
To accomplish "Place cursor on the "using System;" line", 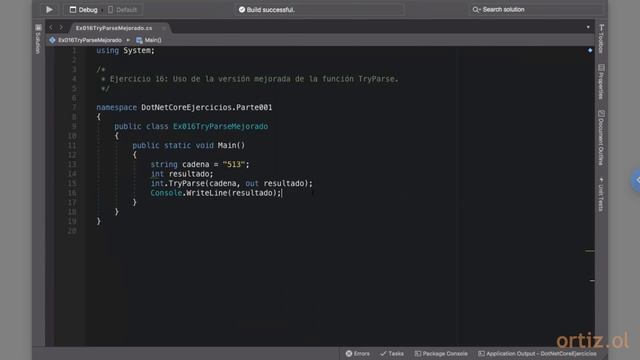I will tap(125, 51).
